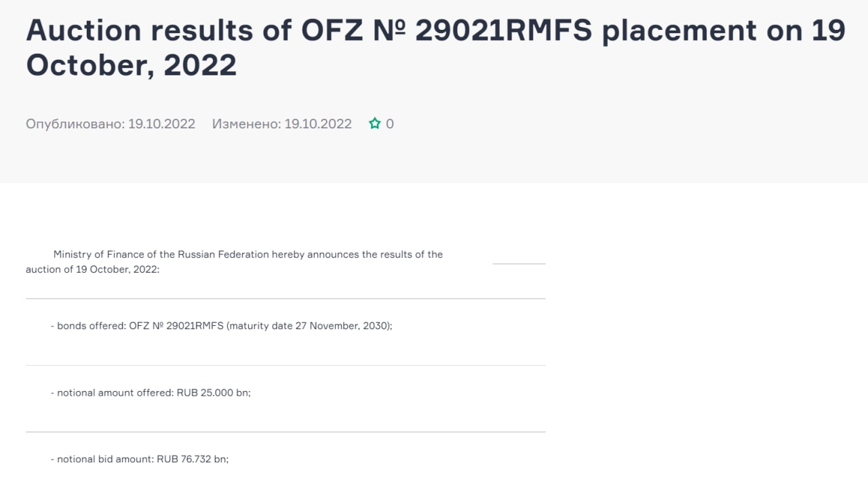Click the date after "Опубликовано:"
This screenshot has width=868, height=484.
coord(161,124)
